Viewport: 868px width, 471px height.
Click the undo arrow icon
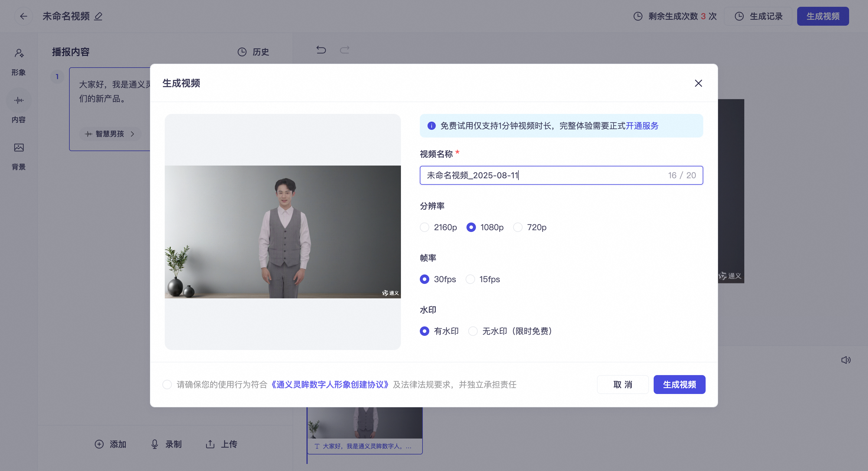[321, 50]
